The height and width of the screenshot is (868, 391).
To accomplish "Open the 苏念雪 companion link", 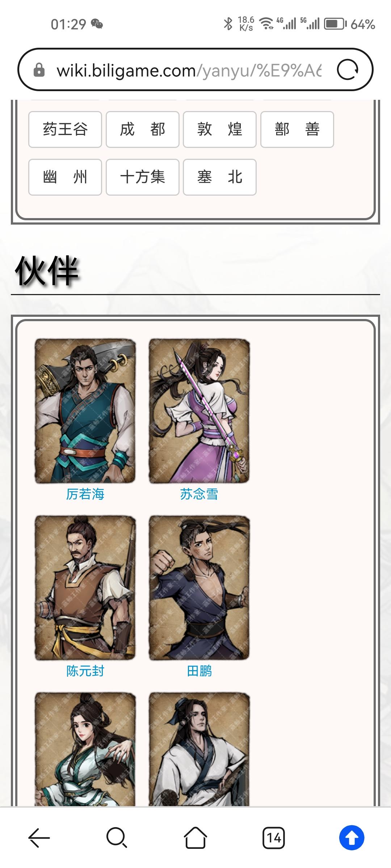I will pos(199,494).
